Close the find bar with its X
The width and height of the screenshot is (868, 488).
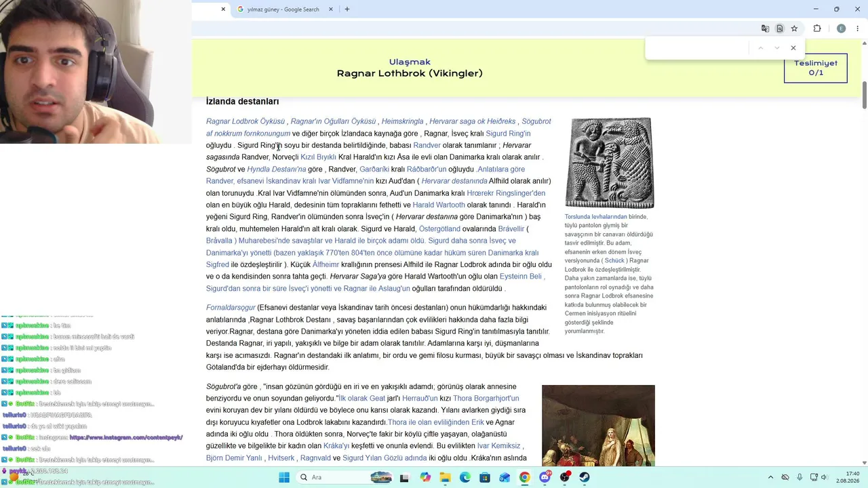tap(793, 48)
